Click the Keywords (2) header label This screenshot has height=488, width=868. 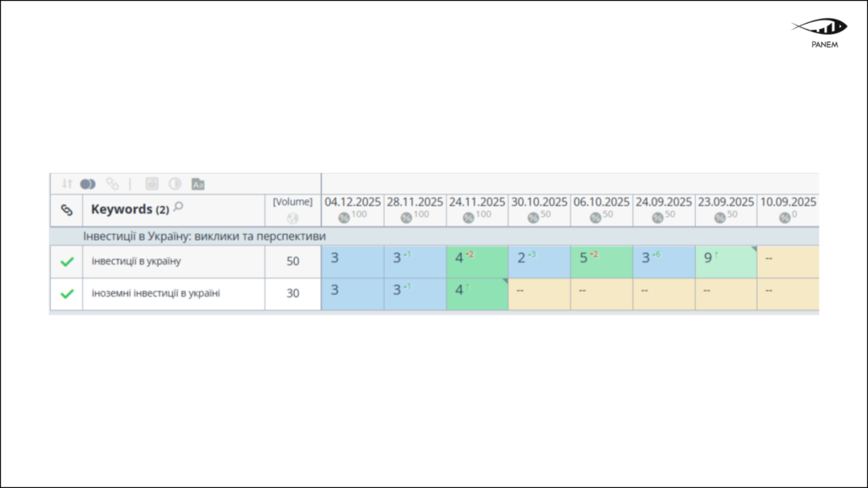coord(127,208)
